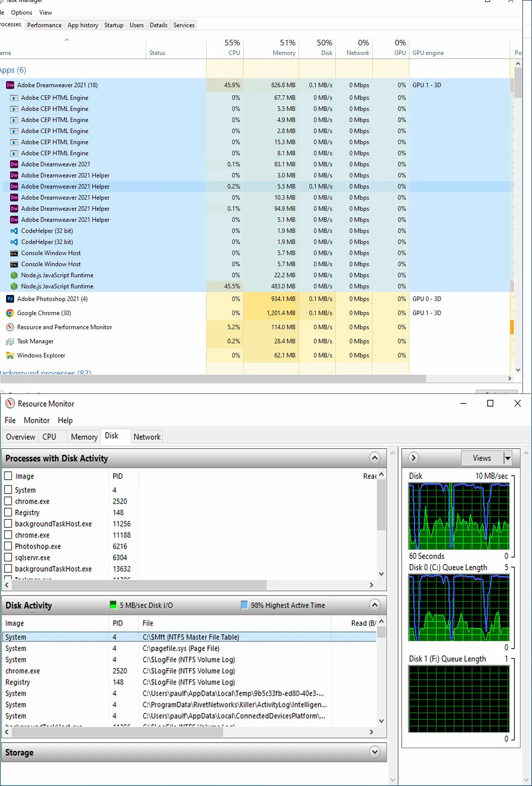Sort Task Manager processes by the CPU column
532x786 pixels.
[x=225, y=47]
